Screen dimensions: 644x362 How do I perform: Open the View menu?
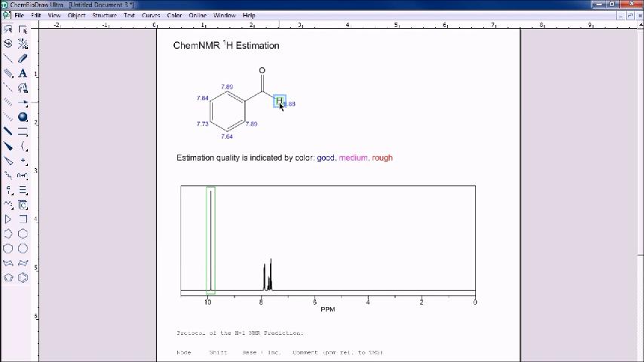pyautogui.click(x=54, y=15)
